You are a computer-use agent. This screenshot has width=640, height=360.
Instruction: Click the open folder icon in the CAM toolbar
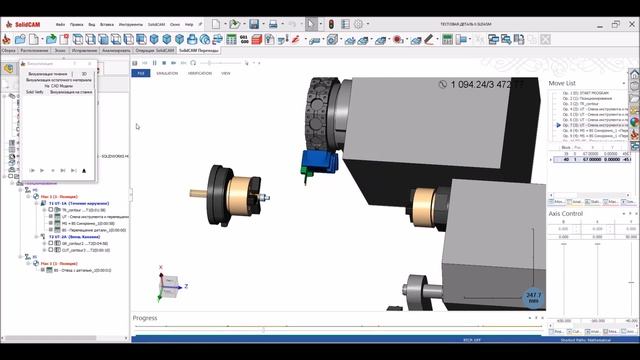[x=20, y=39]
